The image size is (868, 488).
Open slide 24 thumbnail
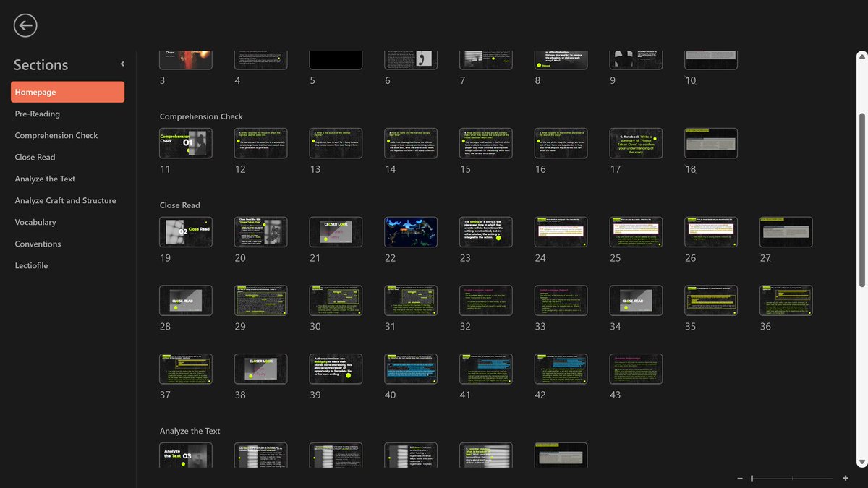click(561, 232)
